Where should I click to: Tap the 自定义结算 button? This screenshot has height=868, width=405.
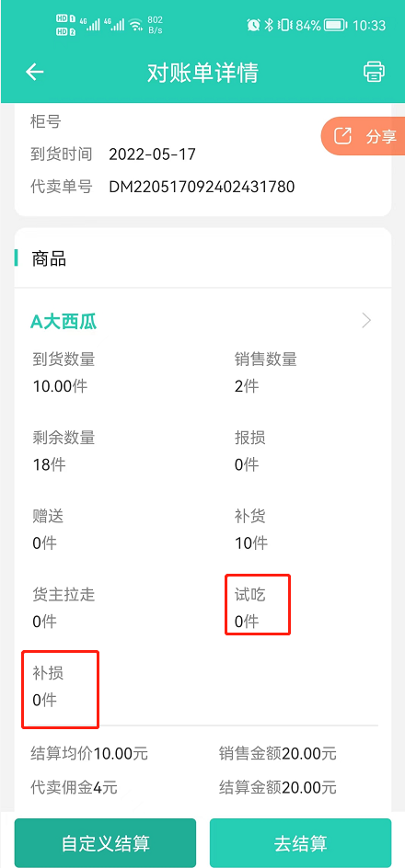105,843
